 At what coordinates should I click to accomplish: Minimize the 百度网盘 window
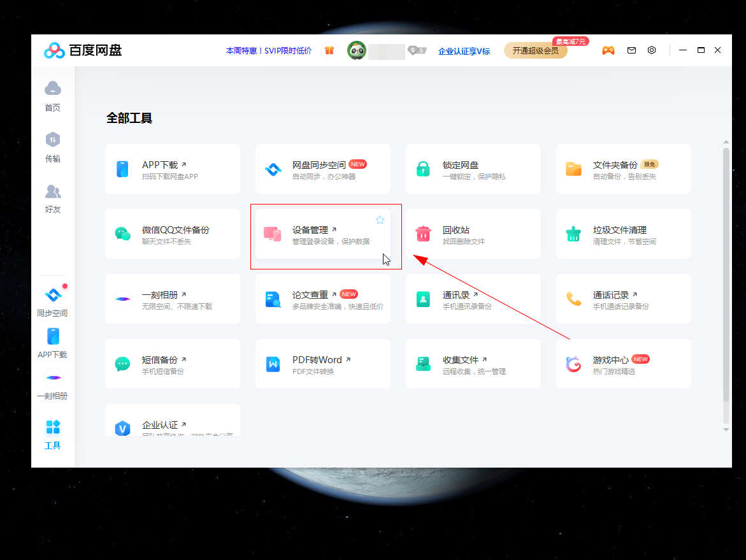tap(683, 50)
